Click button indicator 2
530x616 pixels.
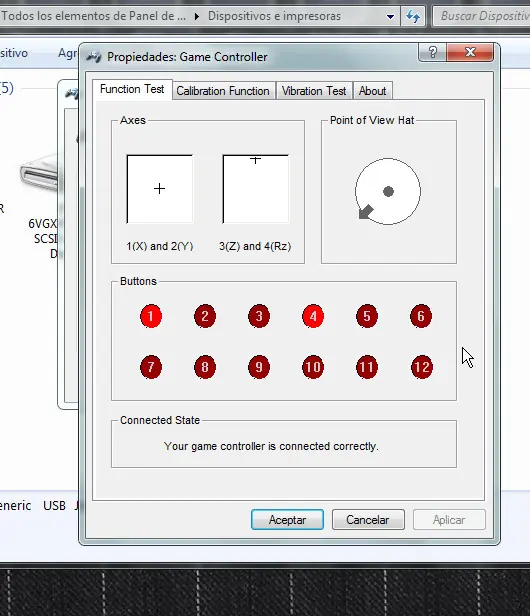point(205,316)
